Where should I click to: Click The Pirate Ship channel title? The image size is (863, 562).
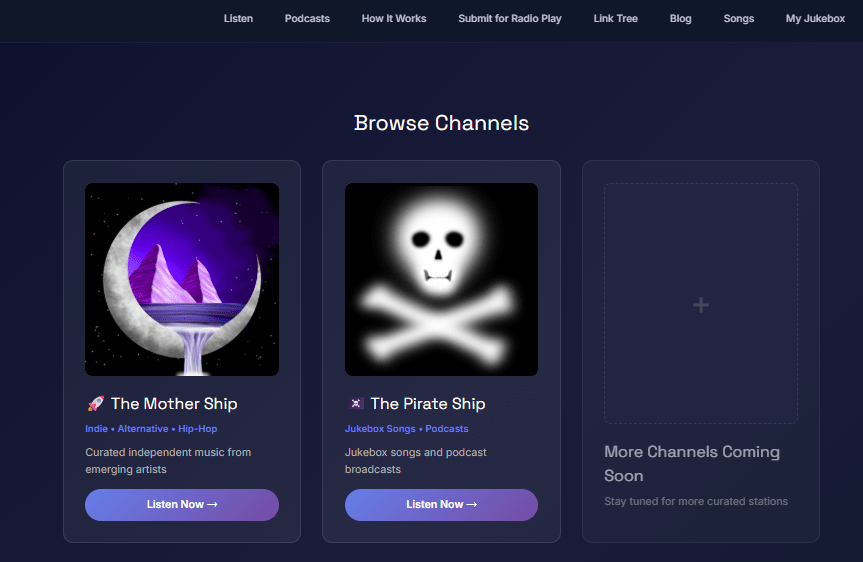click(x=428, y=404)
